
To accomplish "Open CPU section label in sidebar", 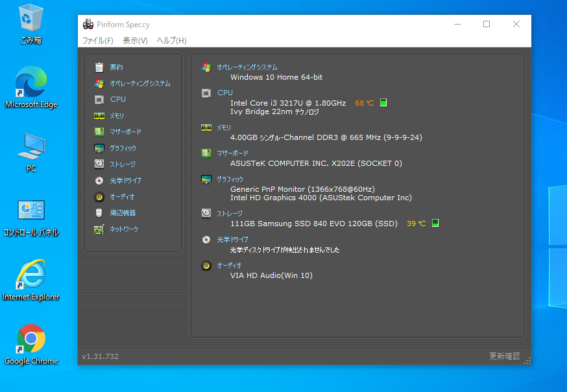I will coord(118,99).
